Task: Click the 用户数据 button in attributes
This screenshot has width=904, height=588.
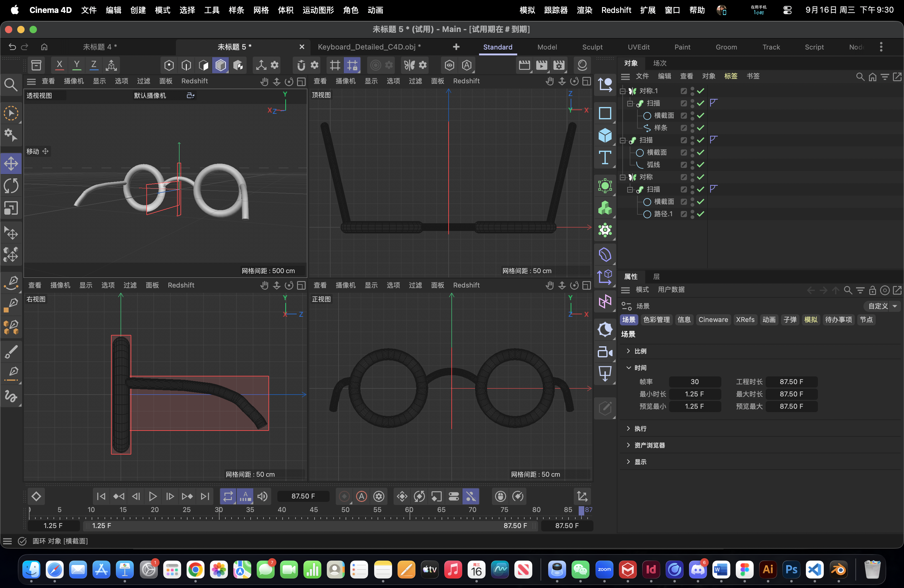Action: 671,290
